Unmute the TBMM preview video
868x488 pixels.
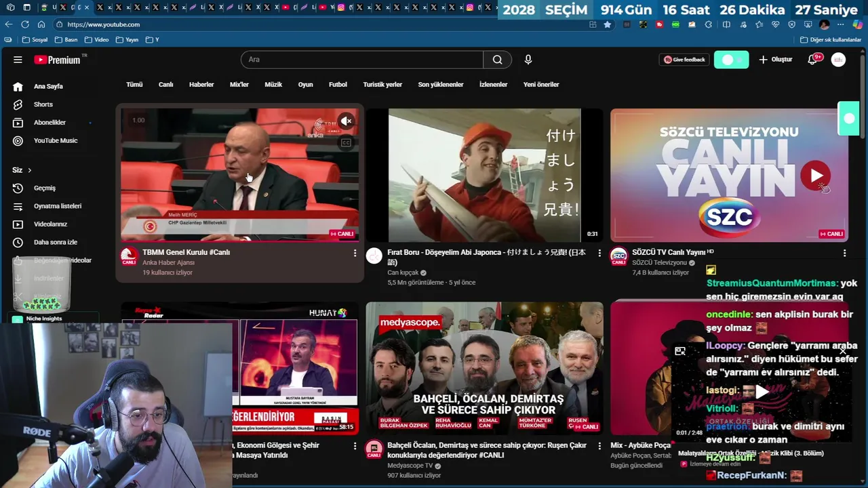[x=346, y=121]
